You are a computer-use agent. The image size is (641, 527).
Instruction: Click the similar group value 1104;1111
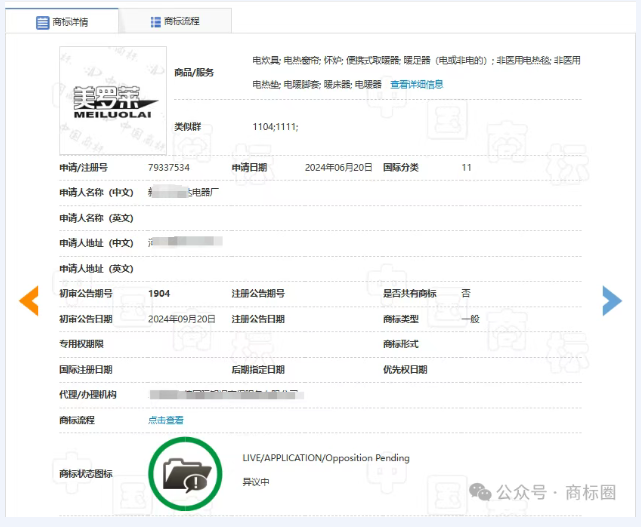click(275, 127)
